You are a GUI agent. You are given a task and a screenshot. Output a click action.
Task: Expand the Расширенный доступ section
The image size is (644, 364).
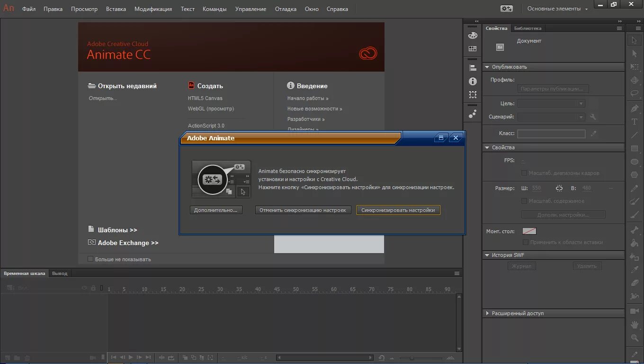coord(487,313)
